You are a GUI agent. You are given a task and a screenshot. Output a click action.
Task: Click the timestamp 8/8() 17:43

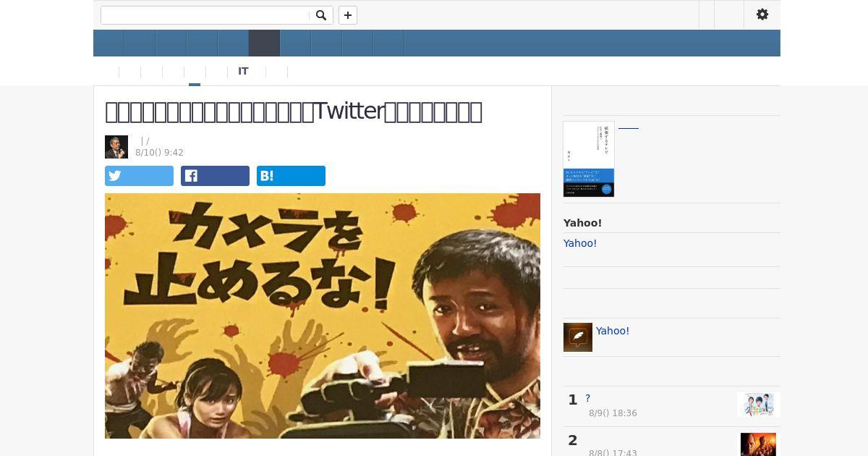[x=613, y=453]
